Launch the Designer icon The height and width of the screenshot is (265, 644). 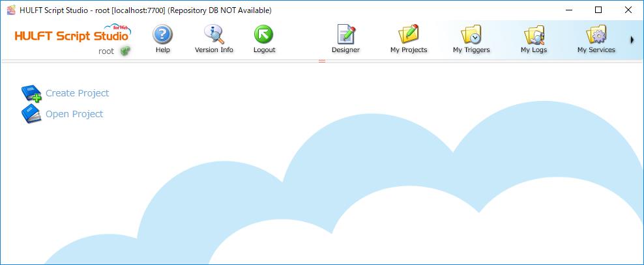pyautogui.click(x=346, y=34)
